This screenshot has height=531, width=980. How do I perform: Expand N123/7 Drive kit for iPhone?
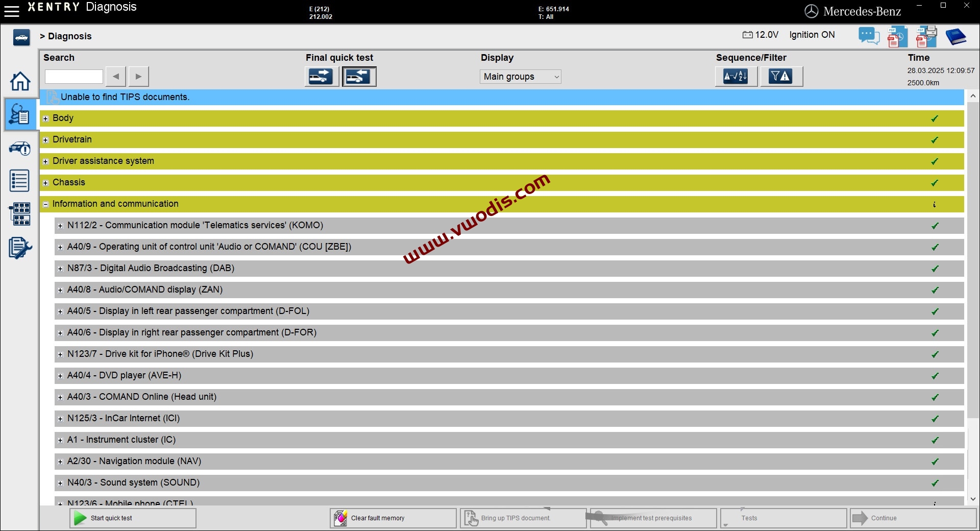pos(60,354)
